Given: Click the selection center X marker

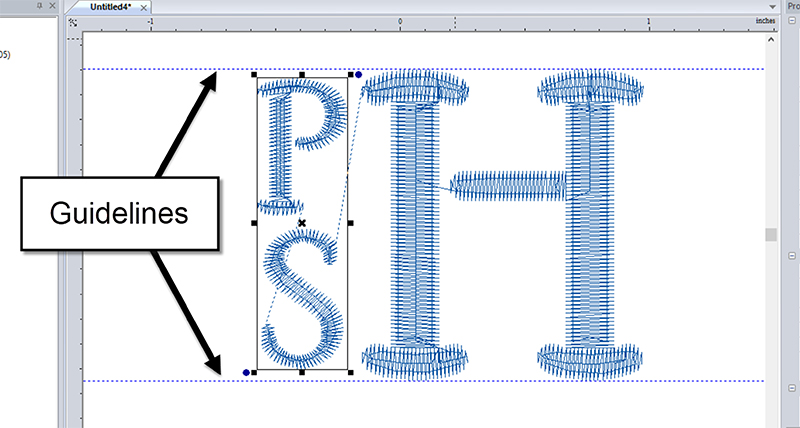Looking at the screenshot, I should coord(302,223).
